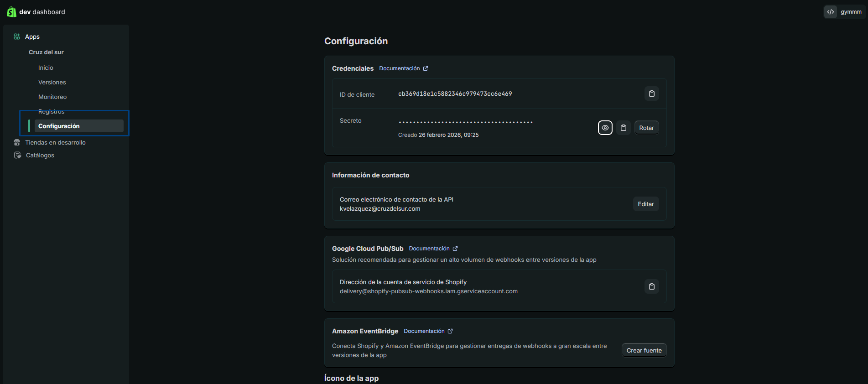Open the Versiones page
The height and width of the screenshot is (384, 868).
coord(52,82)
